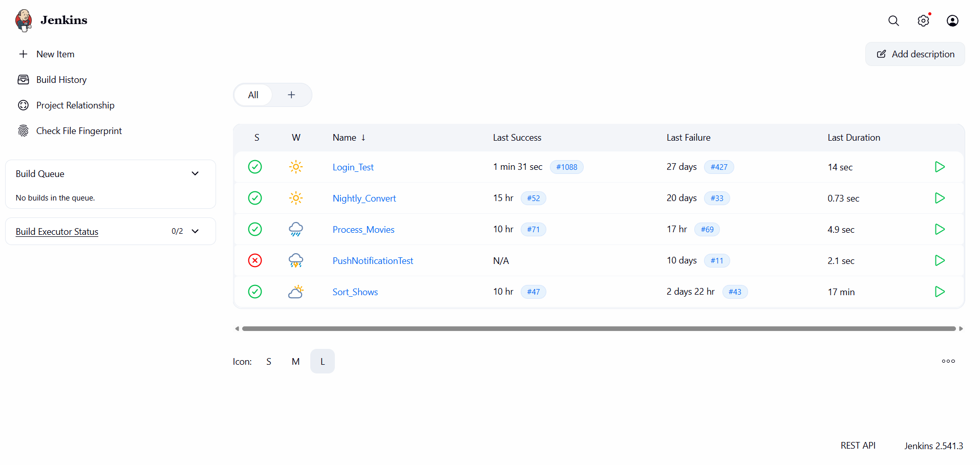Click the Add description button

pyautogui.click(x=915, y=54)
